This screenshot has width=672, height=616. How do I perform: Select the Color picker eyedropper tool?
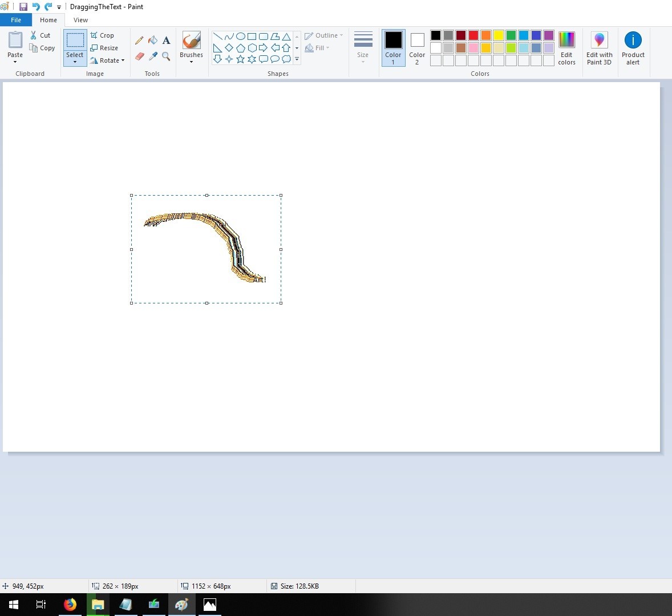click(152, 56)
